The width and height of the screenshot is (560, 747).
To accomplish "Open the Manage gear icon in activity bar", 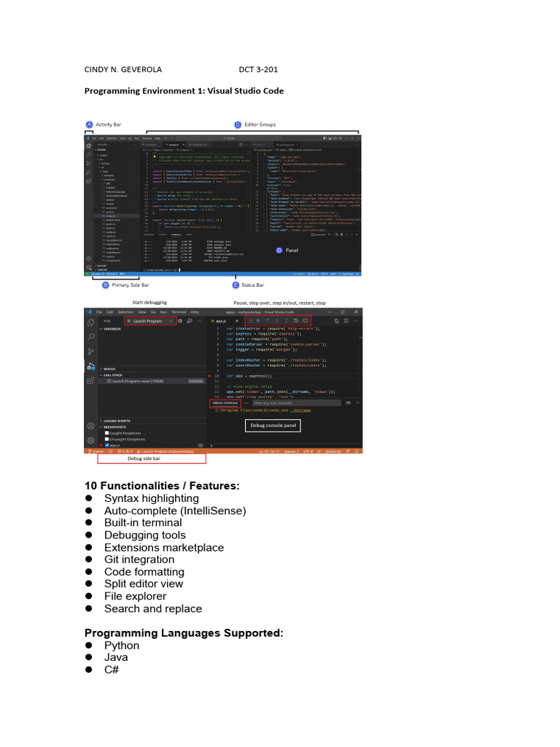I will pyautogui.click(x=90, y=440).
